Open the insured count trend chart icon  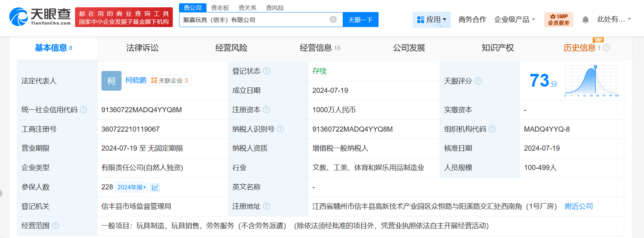155,187
